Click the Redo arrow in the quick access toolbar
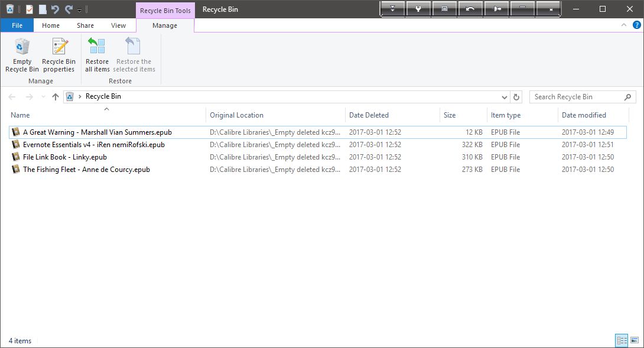Screen dimensions: 644x348 point(69,9)
